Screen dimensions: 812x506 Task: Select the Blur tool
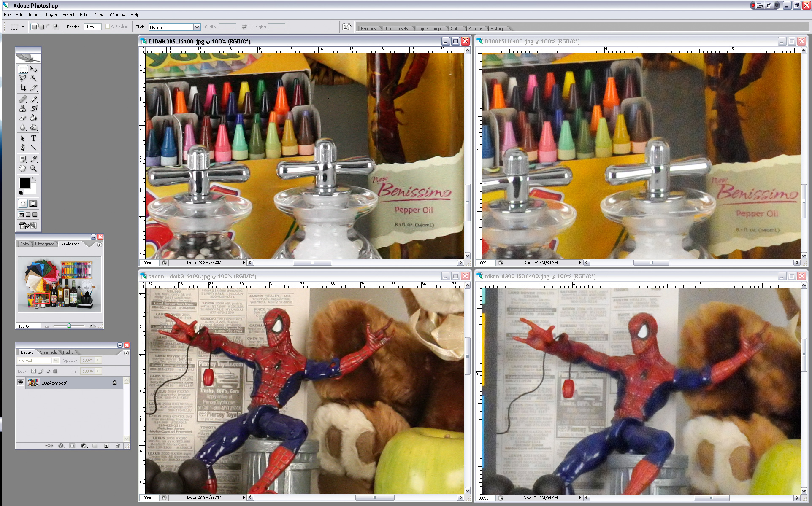(x=23, y=127)
